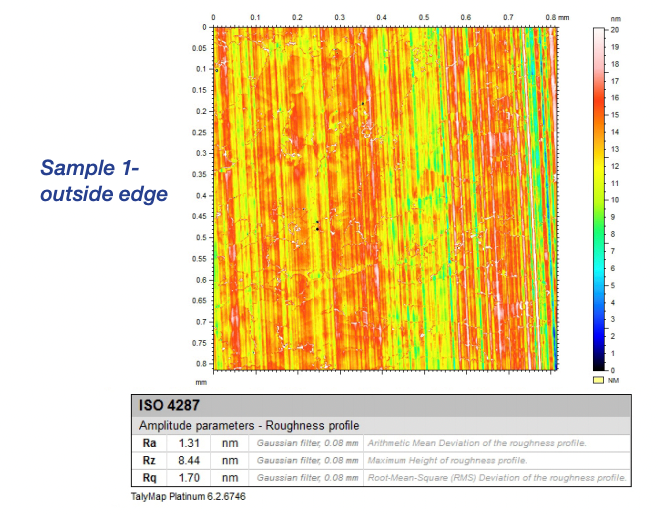Select the Rq parameter row label
This screenshot has width=658, height=514.
click(x=149, y=478)
